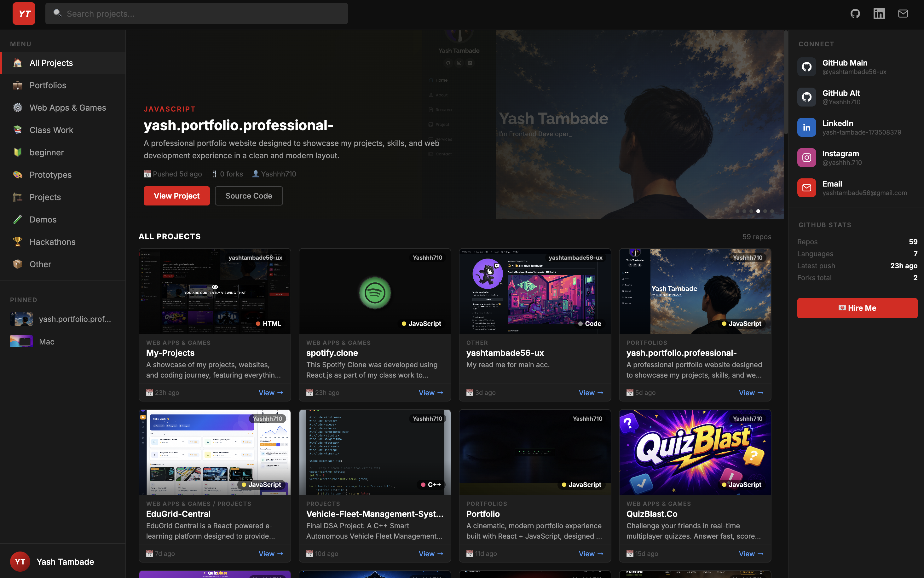Viewport: 924px width, 578px height.
Task: Select the last hero carousel dot
Action: [x=772, y=211]
